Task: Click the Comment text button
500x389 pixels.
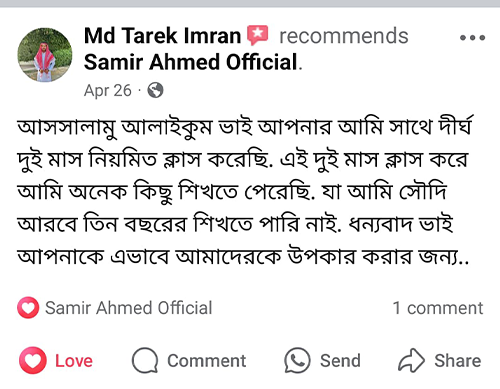Action: pos(206,361)
